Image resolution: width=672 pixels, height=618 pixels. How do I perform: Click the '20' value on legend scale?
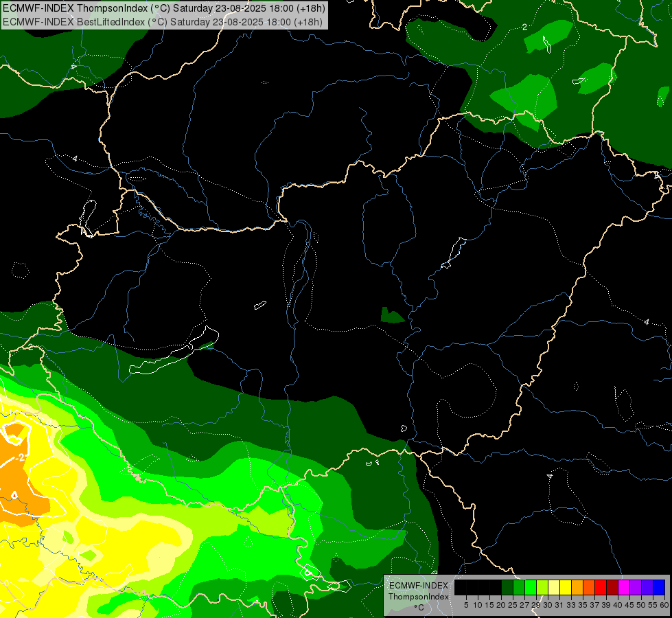(501, 605)
